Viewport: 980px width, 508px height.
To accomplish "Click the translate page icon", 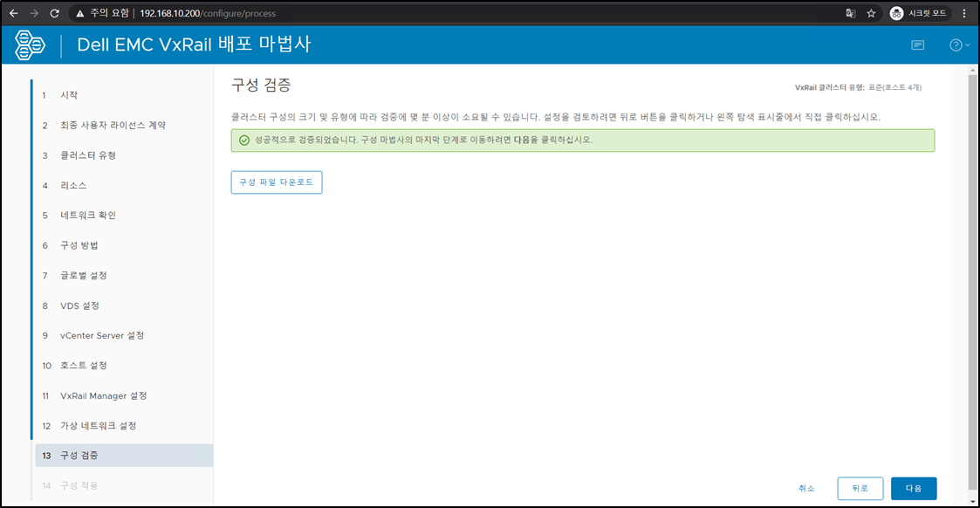I will (850, 13).
